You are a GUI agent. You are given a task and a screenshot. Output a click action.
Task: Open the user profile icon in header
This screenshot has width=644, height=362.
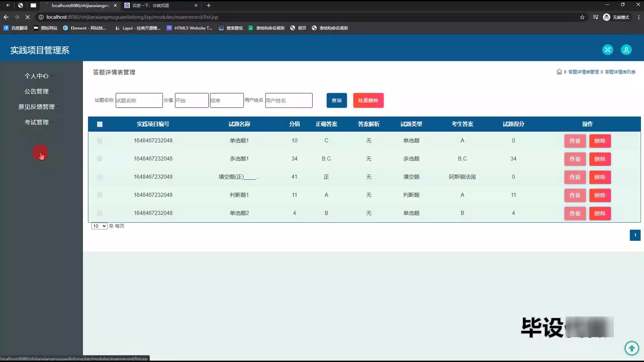(626, 50)
